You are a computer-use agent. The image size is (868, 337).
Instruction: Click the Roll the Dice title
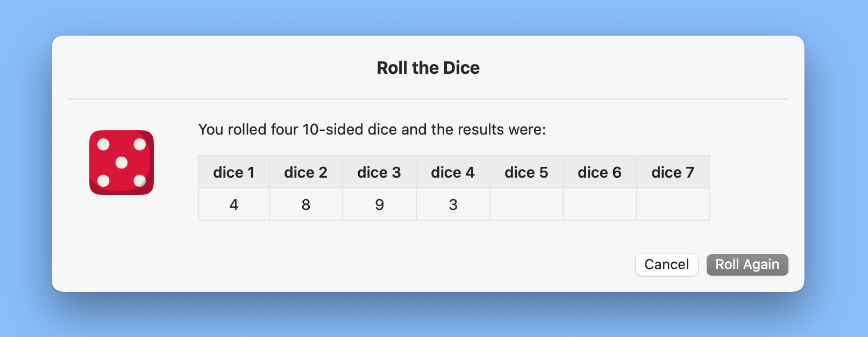[x=428, y=68]
